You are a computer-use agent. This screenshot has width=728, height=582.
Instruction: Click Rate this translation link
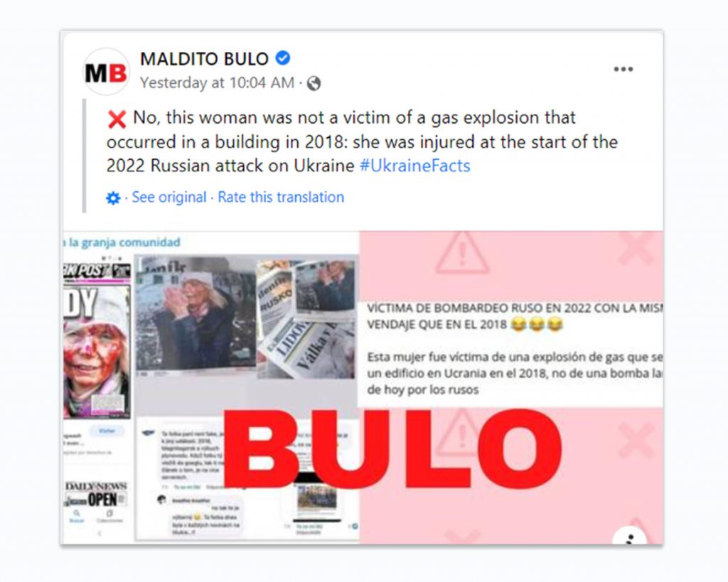click(281, 198)
